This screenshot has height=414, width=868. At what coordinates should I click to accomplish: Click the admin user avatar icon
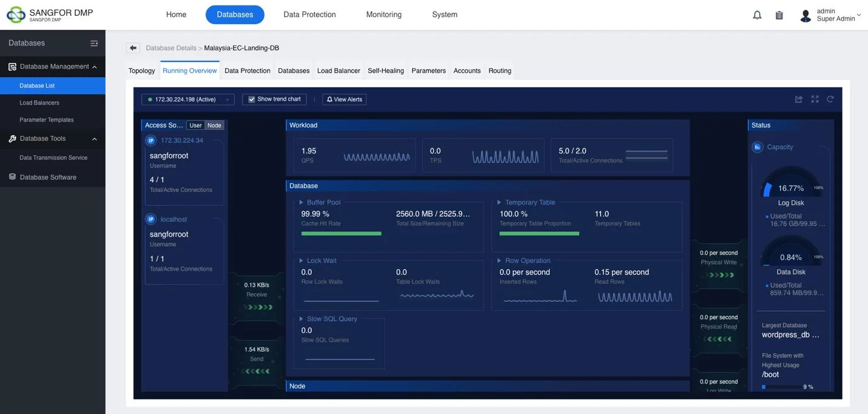pos(806,16)
